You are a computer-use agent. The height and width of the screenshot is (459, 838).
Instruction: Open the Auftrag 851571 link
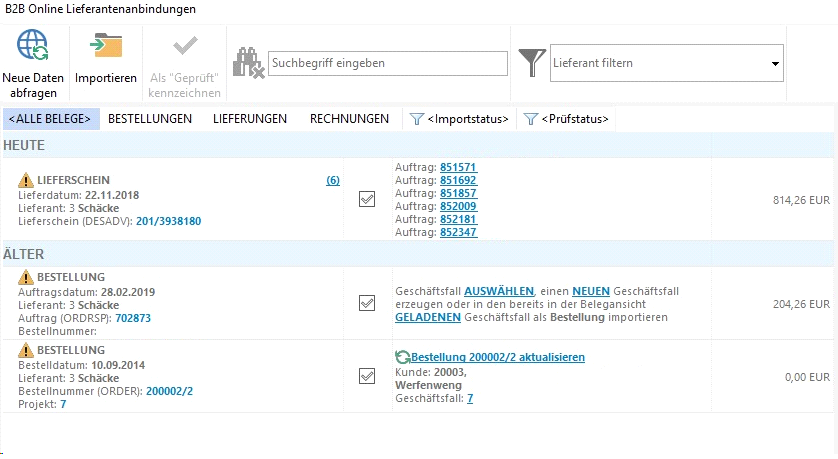pos(458,167)
